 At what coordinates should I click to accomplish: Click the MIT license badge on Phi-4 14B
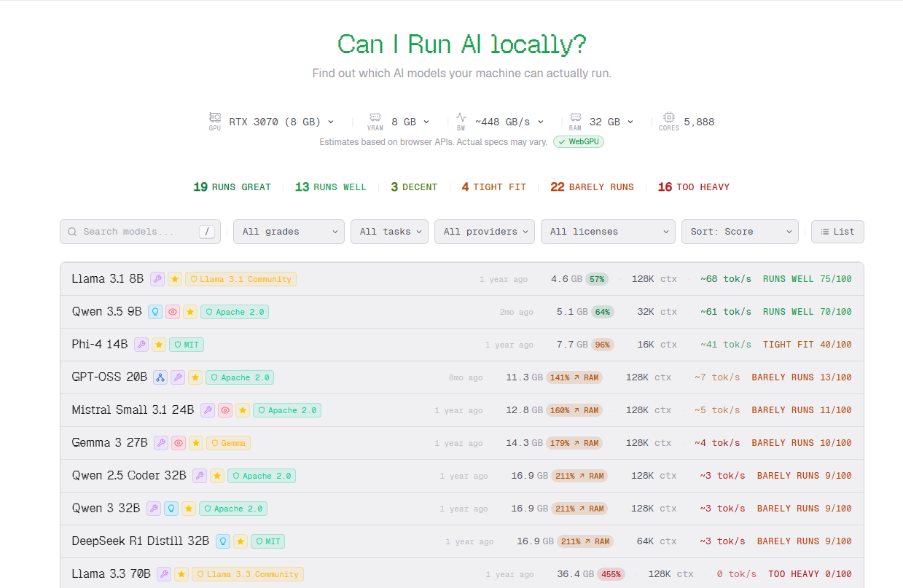click(186, 344)
